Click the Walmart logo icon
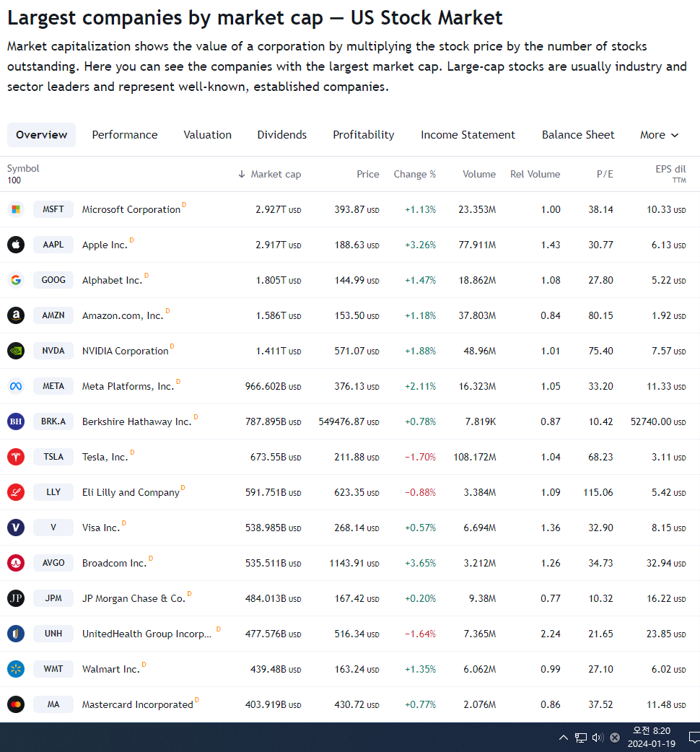Image resolution: width=700 pixels, height=752 pixels. pyautogui.click(x=16, y=668)
